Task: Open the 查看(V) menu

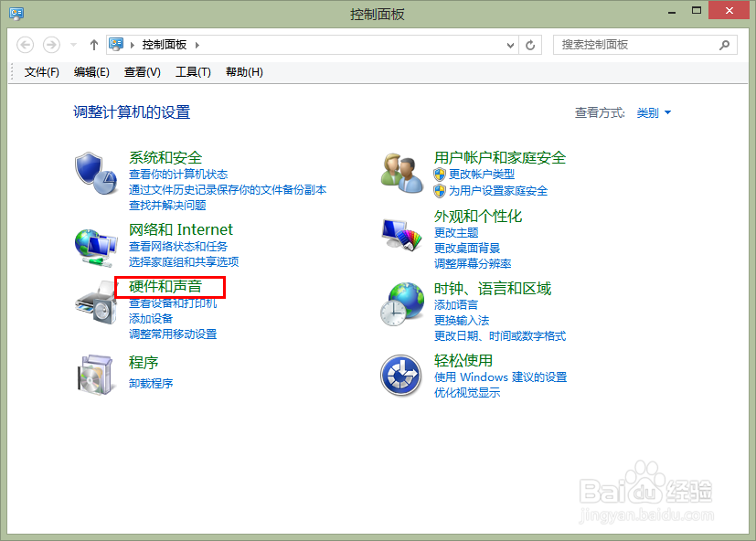Action: [x=143, y=72]
